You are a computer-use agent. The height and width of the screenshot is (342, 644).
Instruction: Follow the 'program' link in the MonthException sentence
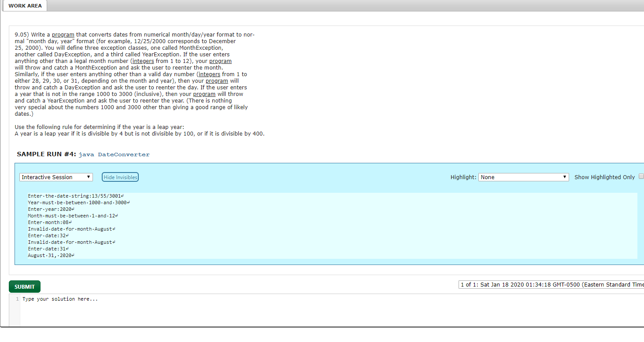(220, 61)
